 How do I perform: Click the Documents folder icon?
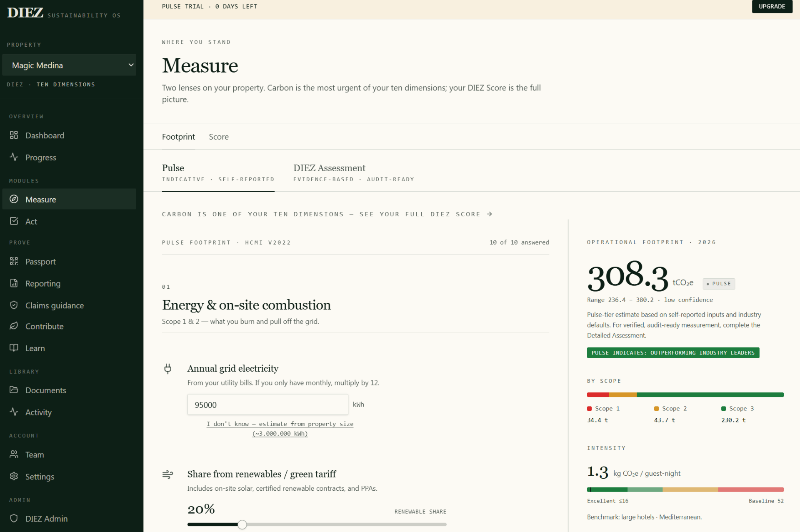tap(14, 390)
